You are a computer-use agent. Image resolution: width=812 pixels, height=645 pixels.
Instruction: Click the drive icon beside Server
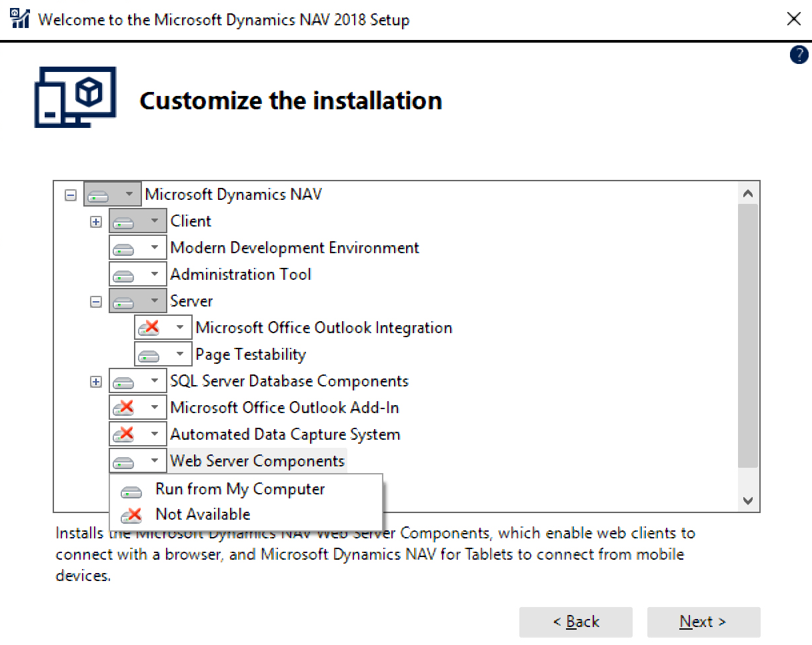coord(124,302)
